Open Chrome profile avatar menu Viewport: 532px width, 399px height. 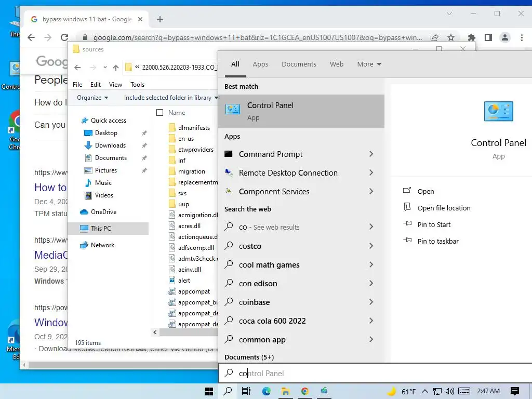(505, 37)
